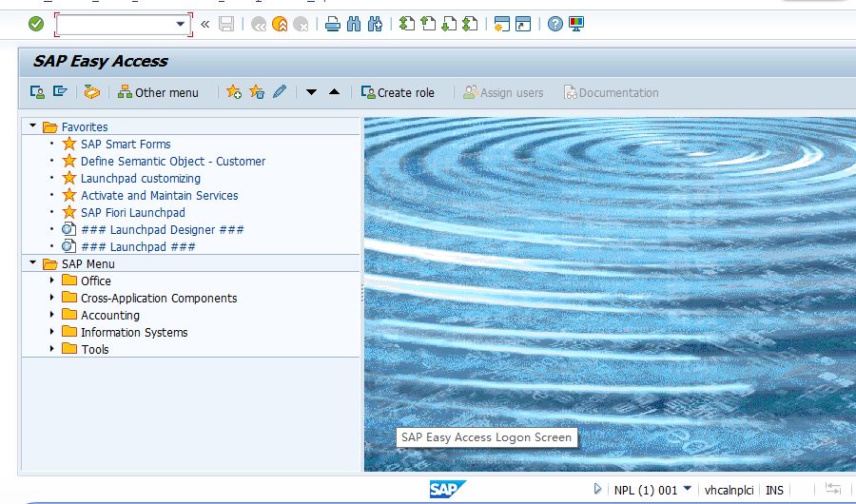Click the Accounting folder label
856x504 pixels.
[110, 315]
